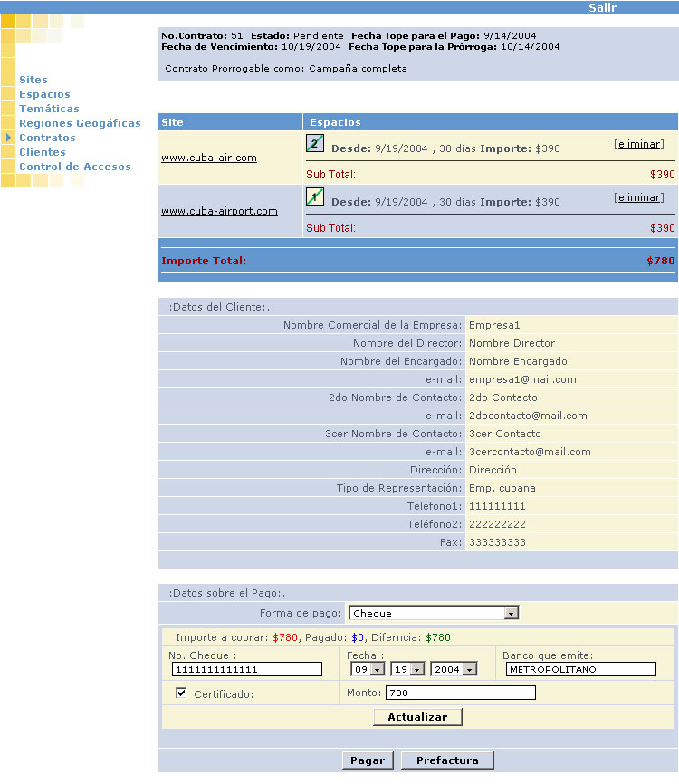Open the day dropdown showing 19
This screenshot has width=679, height=784.
point(407,669)
